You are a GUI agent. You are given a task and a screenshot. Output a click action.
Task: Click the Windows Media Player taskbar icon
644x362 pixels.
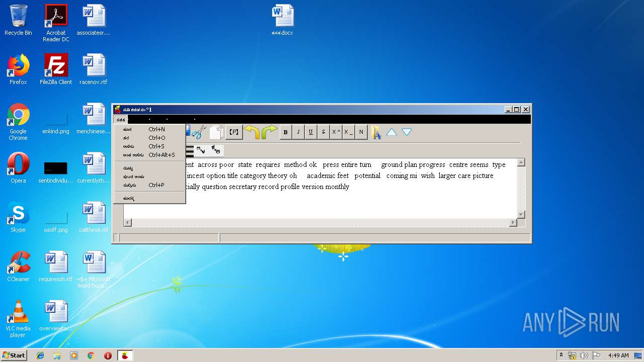tap(74, 355)
